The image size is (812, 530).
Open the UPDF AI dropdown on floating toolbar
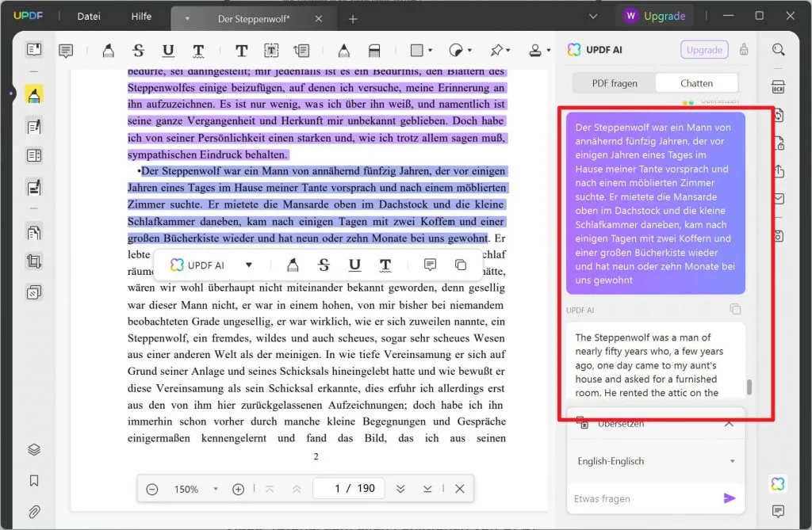pyautogui.click(x=248, y=265)
